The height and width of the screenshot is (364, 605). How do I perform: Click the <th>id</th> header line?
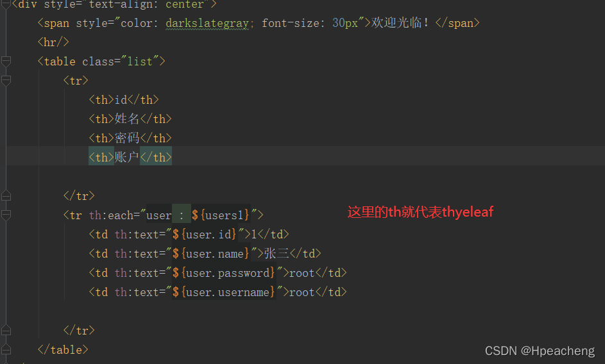[124, 100]
